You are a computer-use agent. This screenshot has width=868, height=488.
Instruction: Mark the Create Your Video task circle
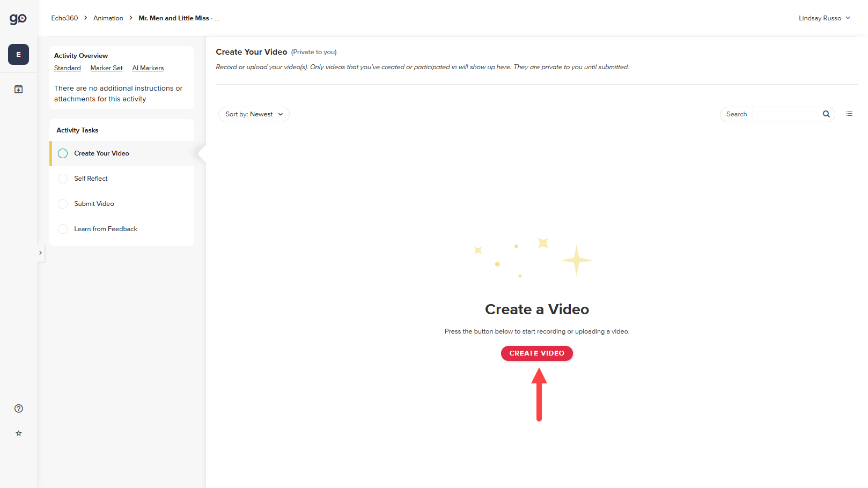pyautogui.click(x=62, y=153)
